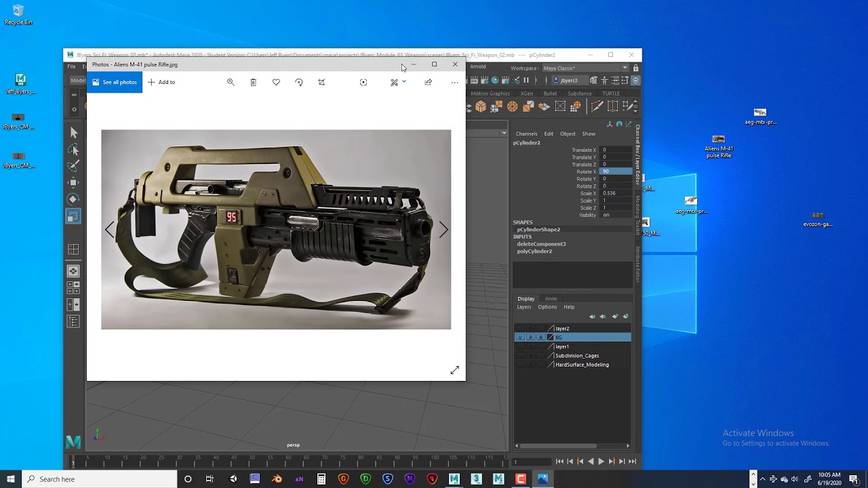Open the Object menu in Channel Box

coord(568,134)
